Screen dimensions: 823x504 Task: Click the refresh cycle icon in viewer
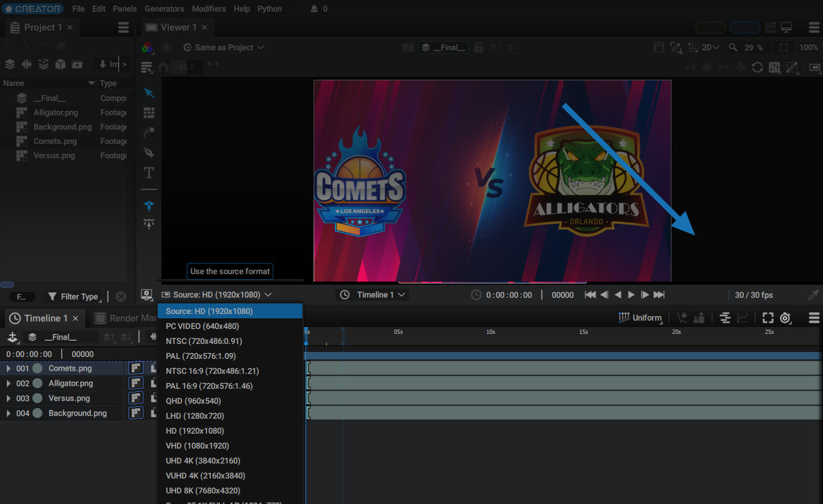point(758,67)
